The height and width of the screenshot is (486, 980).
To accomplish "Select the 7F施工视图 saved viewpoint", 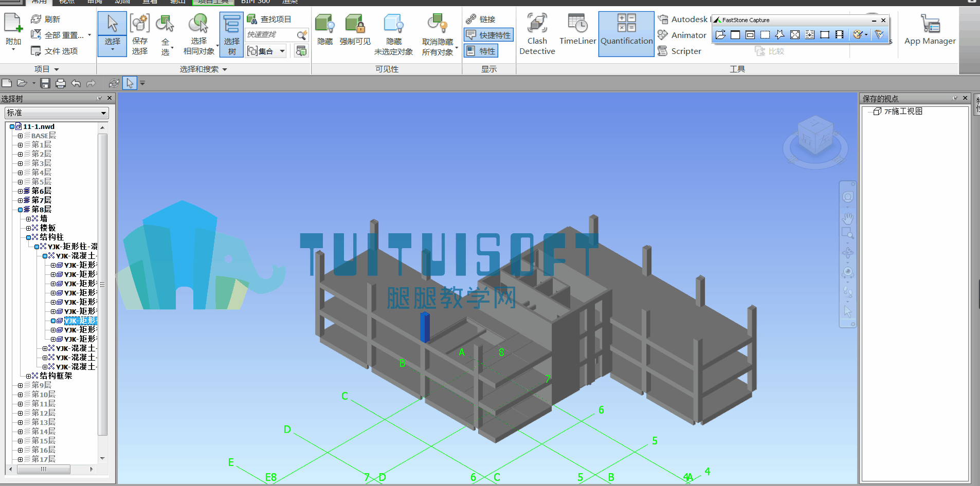I will click(x=903, y=111).
